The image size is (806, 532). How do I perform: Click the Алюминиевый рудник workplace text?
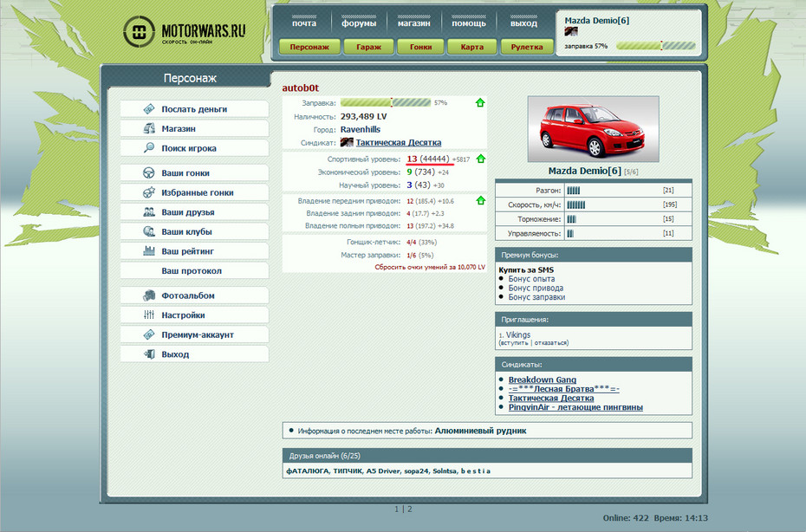(481, 431)
